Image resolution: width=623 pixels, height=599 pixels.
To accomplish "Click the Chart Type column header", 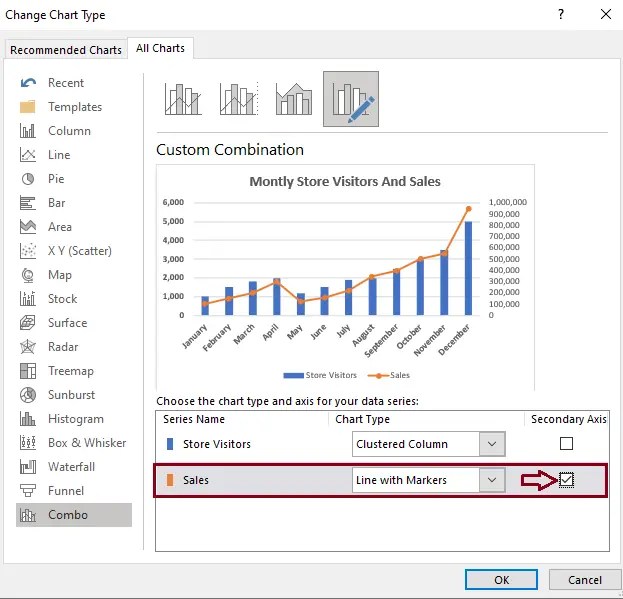I will (x=362, y=419).
